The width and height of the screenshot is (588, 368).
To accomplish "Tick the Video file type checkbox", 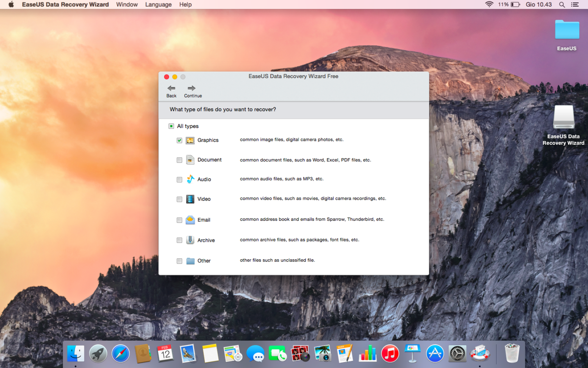I will pyautogui.click(x=179, y=199).
